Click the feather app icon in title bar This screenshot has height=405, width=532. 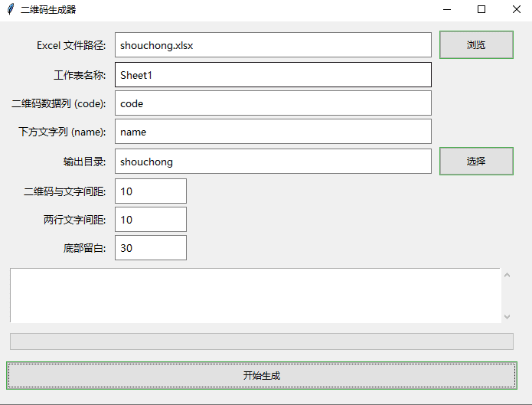coord(10,10)
